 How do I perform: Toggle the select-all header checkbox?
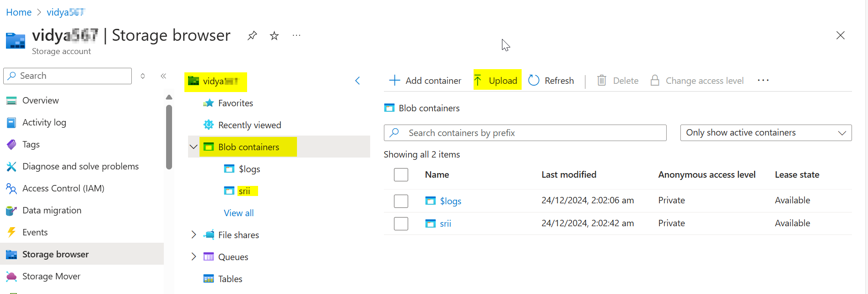(x=401, y=174)
